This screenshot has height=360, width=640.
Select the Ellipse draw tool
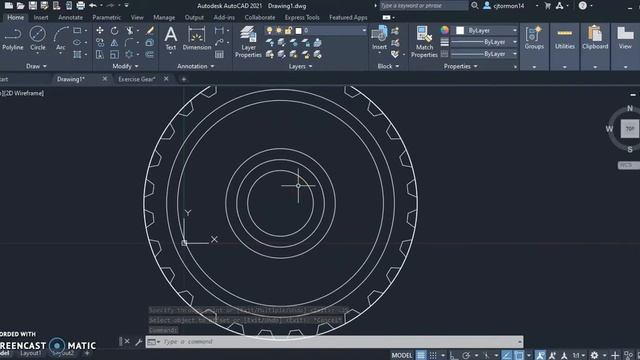point(77,42)
